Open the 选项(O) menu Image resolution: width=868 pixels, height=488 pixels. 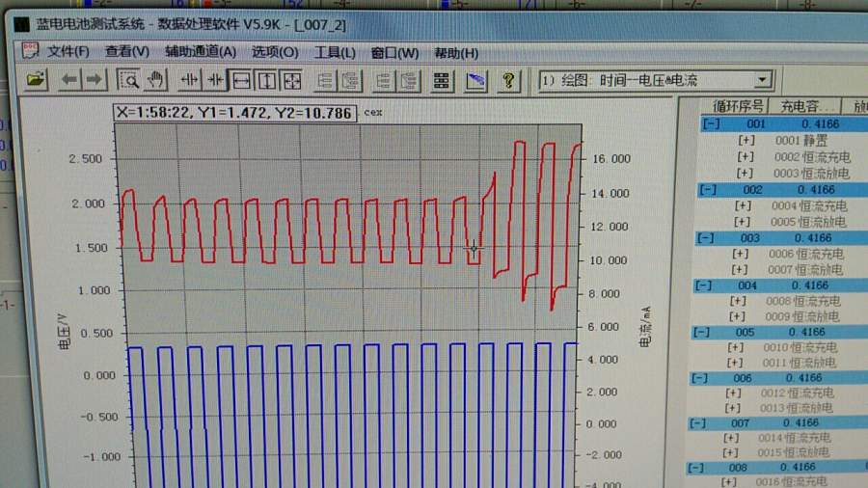pos(275,53)
